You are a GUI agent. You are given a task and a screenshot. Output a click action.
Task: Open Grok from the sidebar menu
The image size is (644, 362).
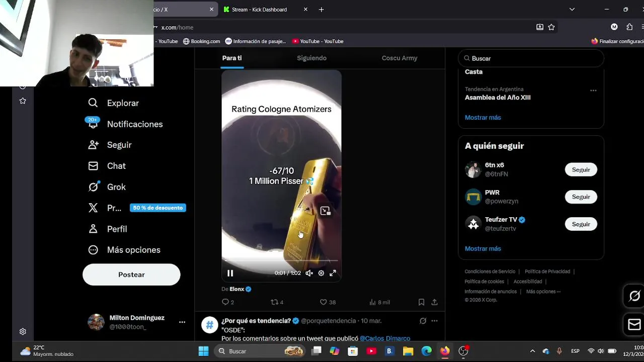tap(107, 187)
